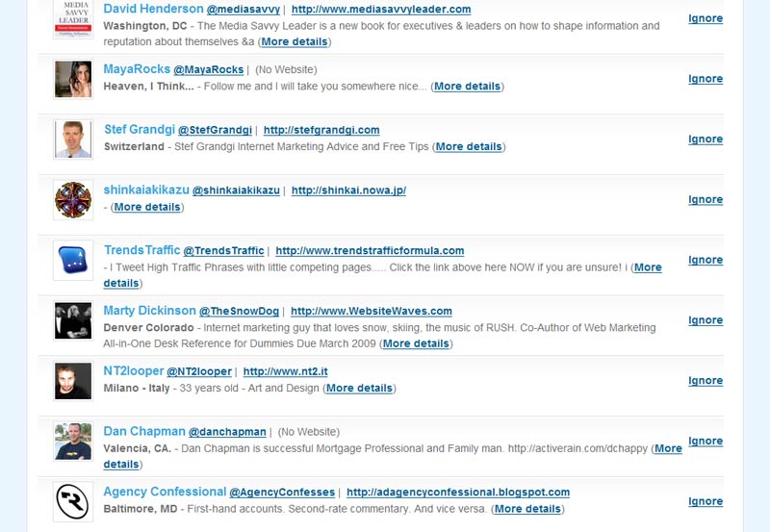Visit the mediasavvyleader.com website link

pyautogui.click(x=381, y=9)
